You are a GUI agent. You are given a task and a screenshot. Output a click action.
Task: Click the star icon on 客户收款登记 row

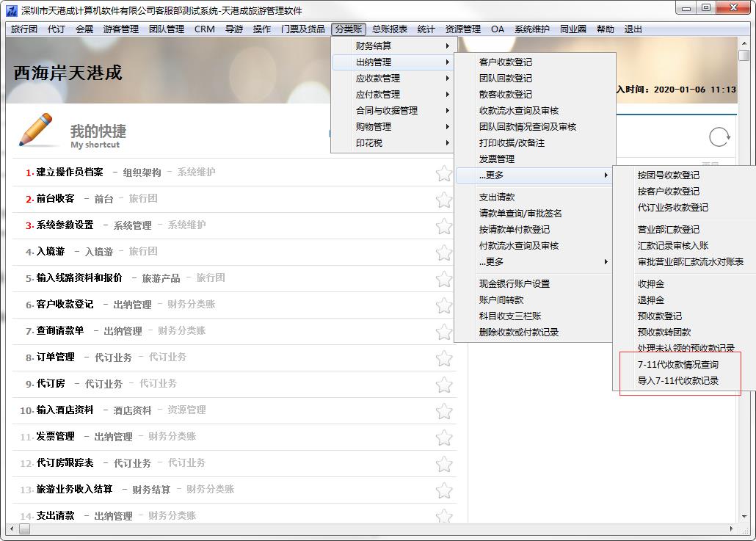point(443,305)
